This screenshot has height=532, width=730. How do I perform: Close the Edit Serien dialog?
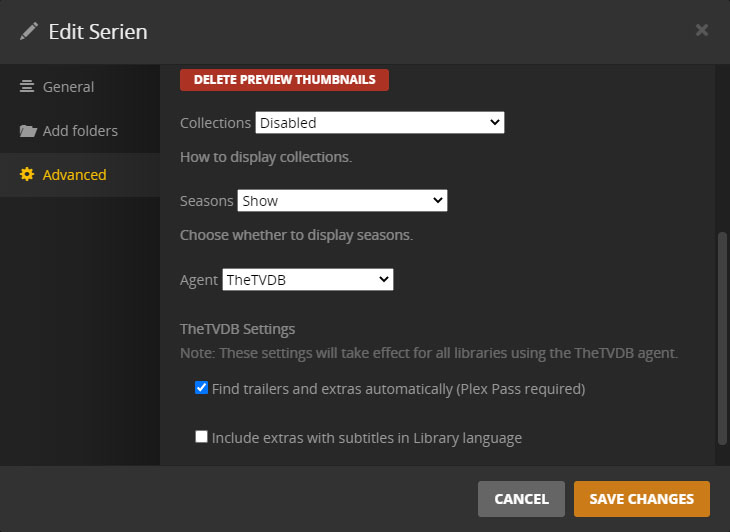(x=702, y=30)
